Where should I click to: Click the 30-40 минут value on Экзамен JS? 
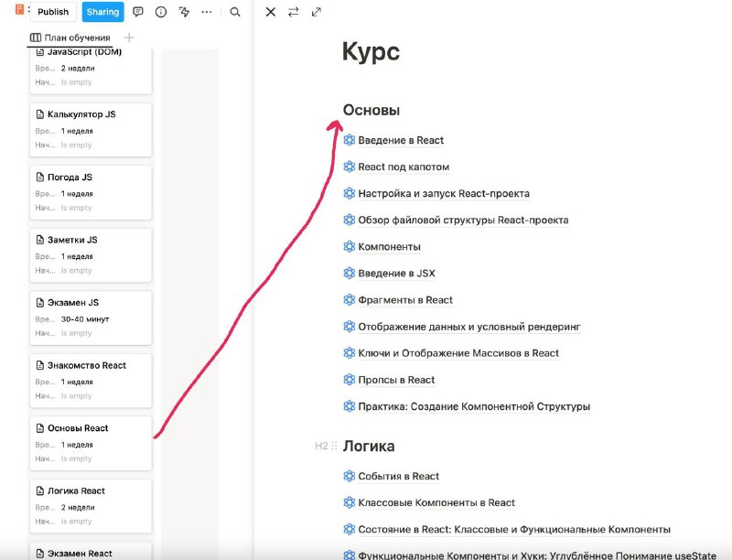click(x=85, y=319)
